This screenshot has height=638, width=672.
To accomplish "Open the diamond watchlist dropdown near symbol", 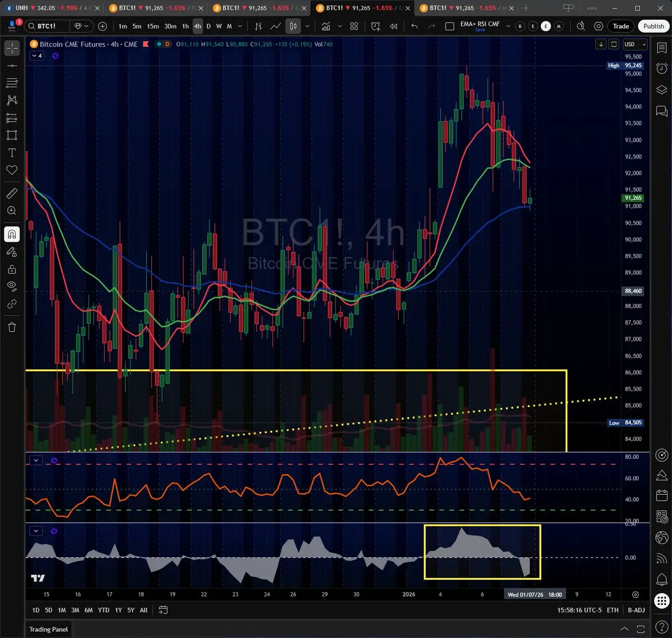I will 81,26.
